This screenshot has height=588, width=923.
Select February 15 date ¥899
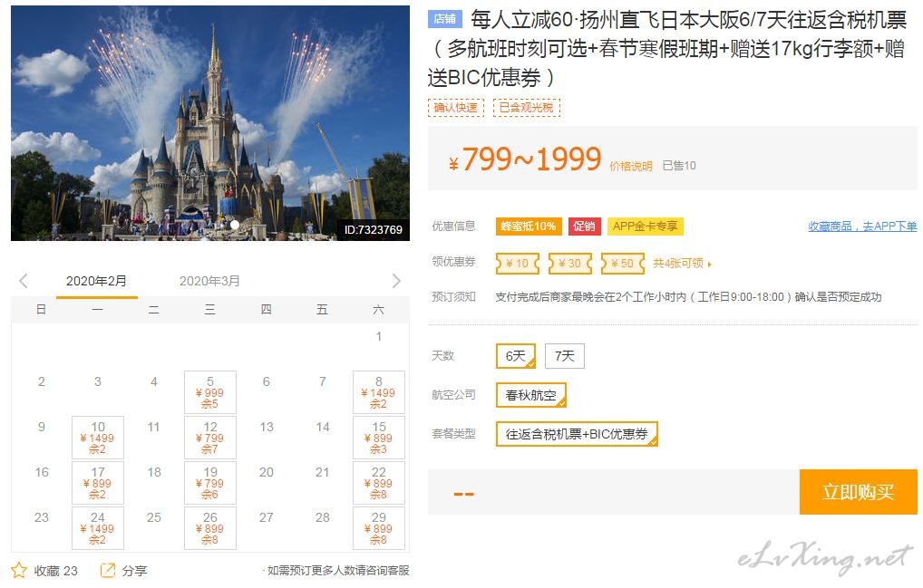[x=378, y=438]
